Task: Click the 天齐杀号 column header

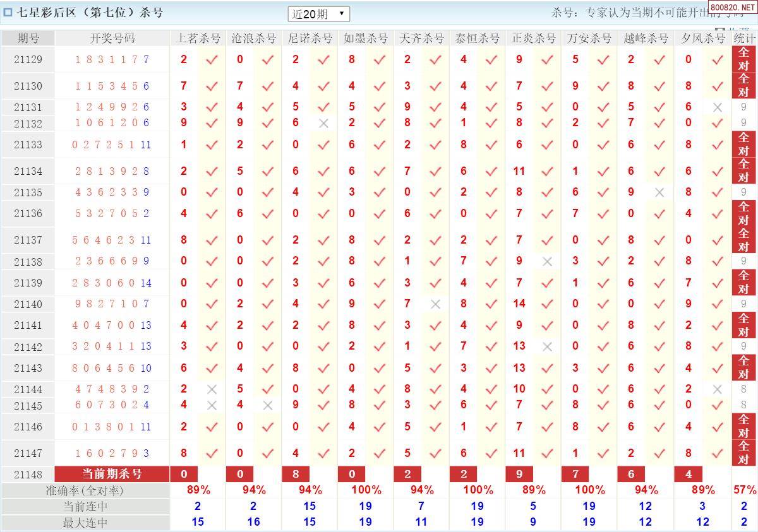Action: [x=421, y=38]
